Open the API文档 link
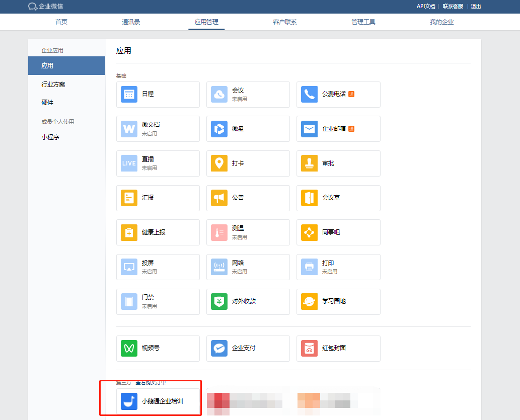The width and height of the screenshot is (520, 420). (x=426, y=7)
